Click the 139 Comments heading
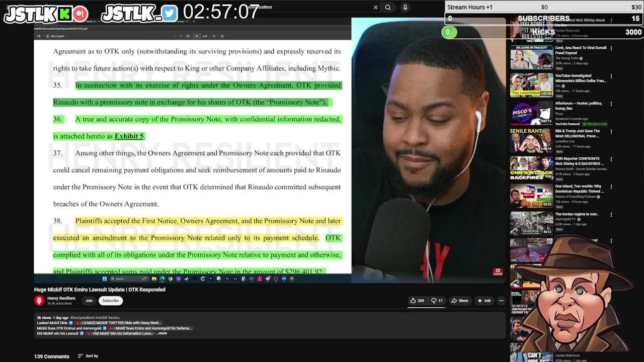Screen dimensions: 644x362 tap(52, 356)
